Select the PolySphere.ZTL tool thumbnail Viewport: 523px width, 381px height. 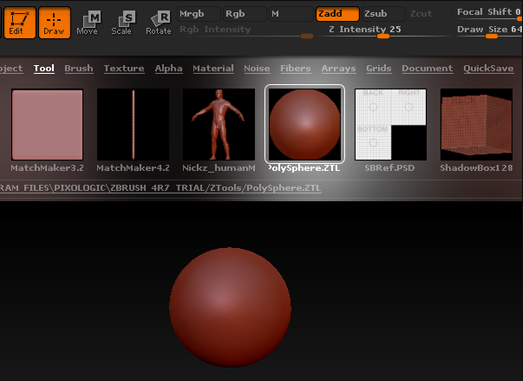click(x=305, y=124)
